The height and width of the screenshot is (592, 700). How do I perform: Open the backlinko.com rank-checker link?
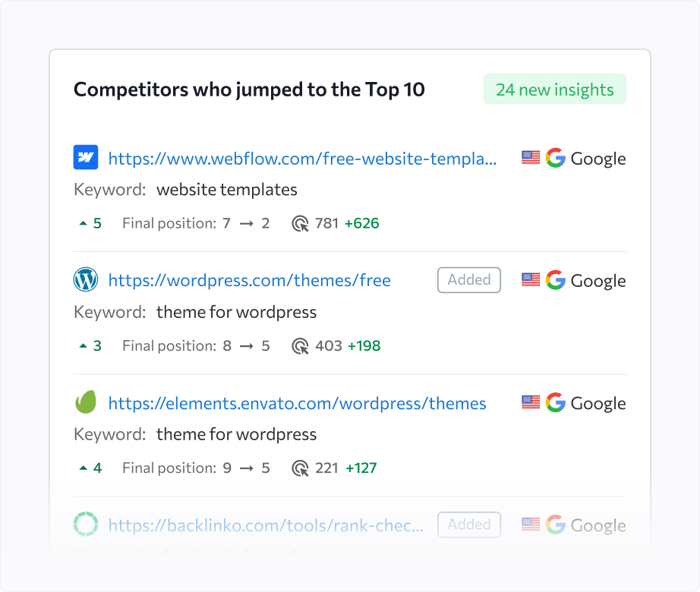(266, 525)
